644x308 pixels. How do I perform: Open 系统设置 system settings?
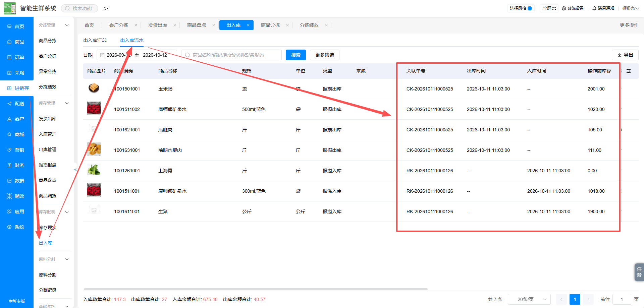573,8
